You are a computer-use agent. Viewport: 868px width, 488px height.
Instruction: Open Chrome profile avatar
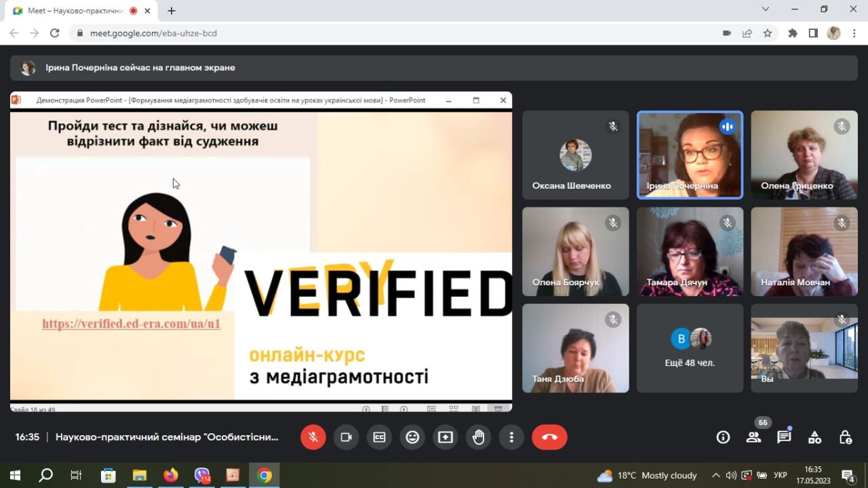pos(834,33)
